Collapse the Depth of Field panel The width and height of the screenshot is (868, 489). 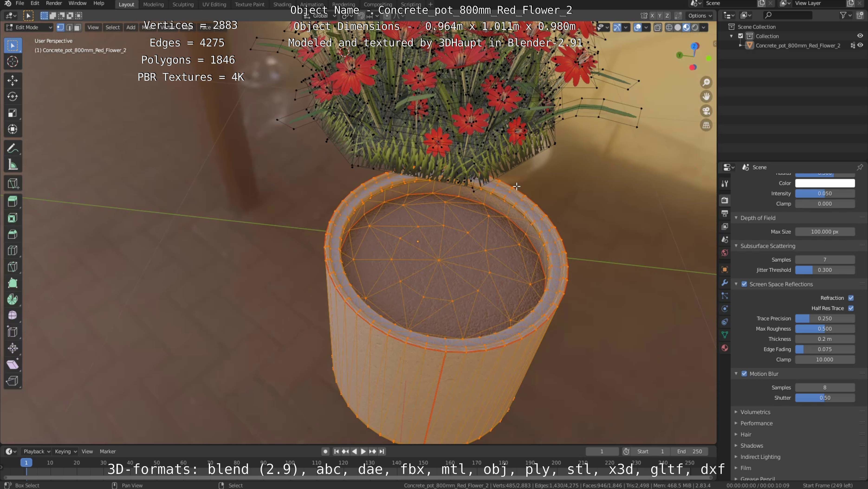pos(758,218)
